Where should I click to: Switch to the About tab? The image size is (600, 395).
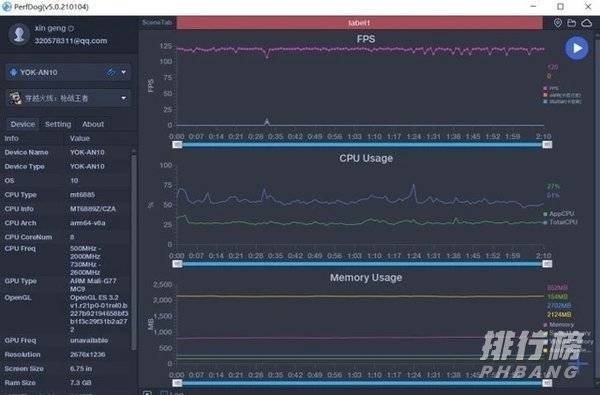[x=93, y=124]
